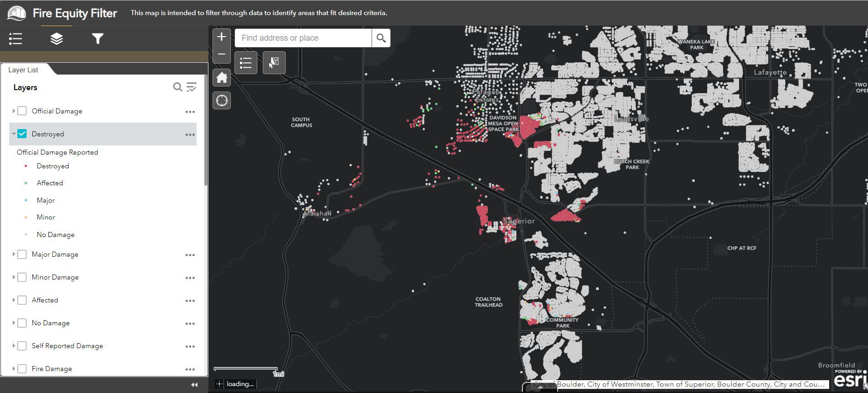Uncheck the Destroyed layer checkbox
This screenshot has width=868, height=393.
point(22,134)
